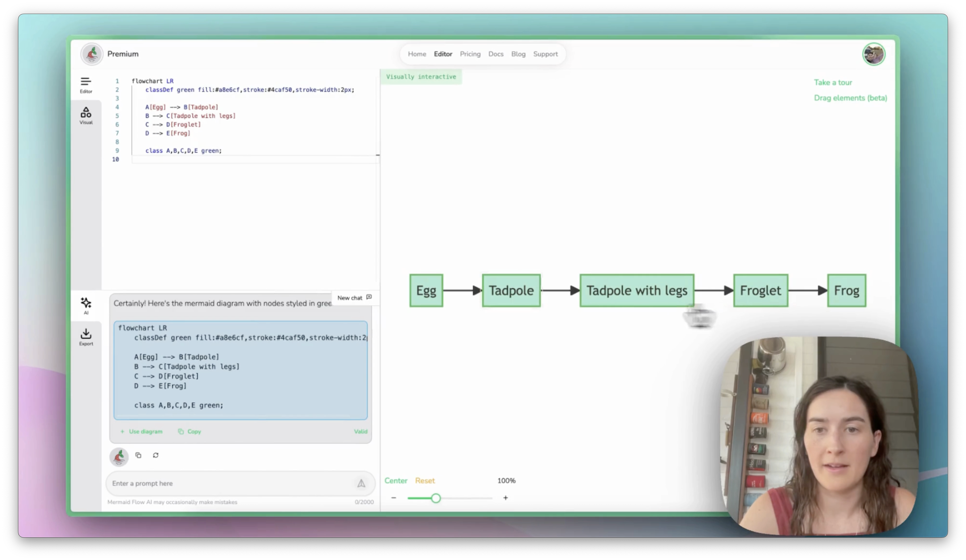Image resolution: width=966 pixels, height=560 pixels.
Task: Regenerate the AI response
Action: pyautogui.click(x=156, y=455)
